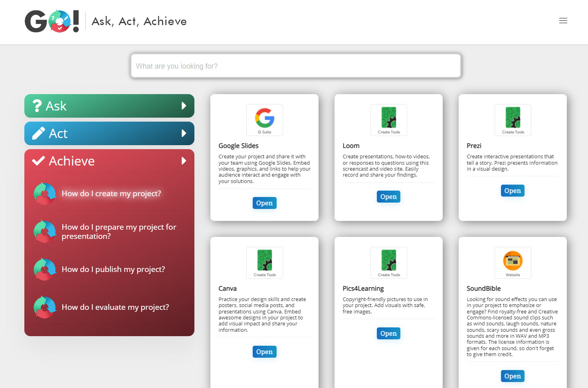This screenshot has height=388, width=588.
Task: Click the cycle icon next to 'How do I create my project?'
Action: pos(45,193)
